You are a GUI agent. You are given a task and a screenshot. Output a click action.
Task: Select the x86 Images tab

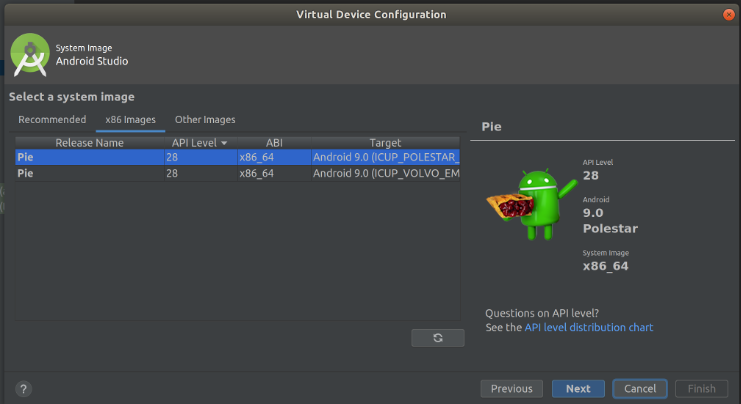pos(130,120)
